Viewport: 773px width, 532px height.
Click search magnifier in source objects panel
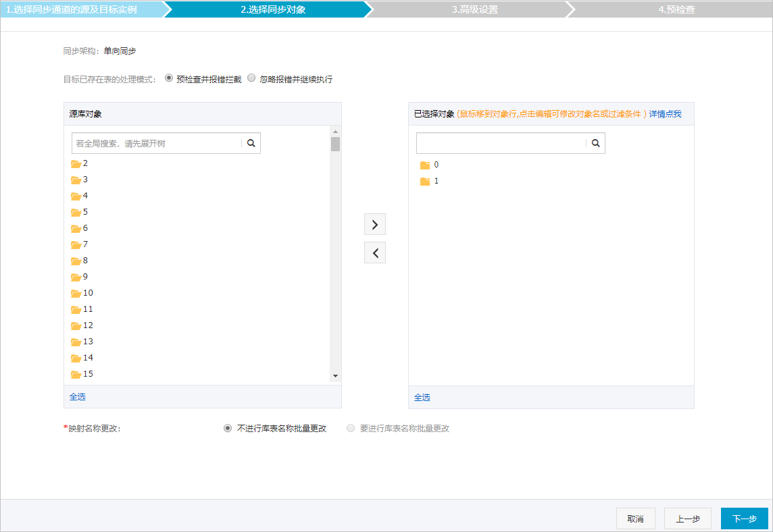[251, 143]
